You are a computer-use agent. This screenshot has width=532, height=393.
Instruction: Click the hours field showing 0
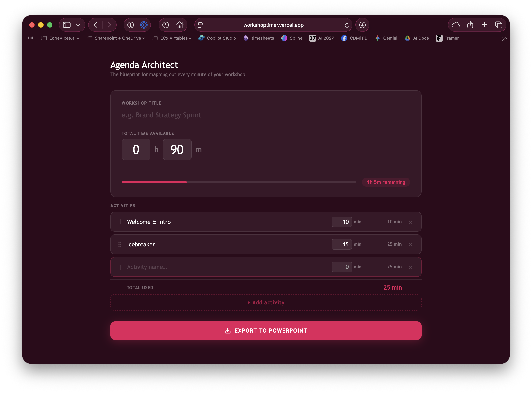click(136, 149)
